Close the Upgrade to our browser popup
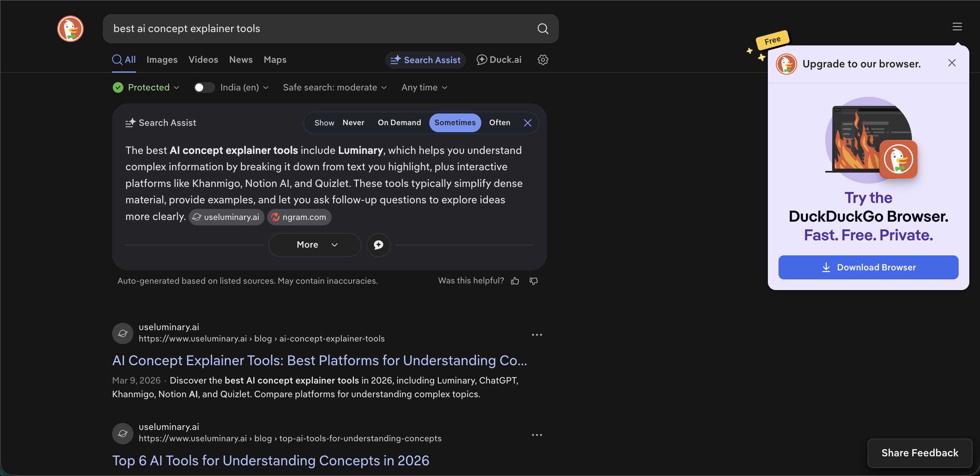The image size is (980, 476). 951,63
